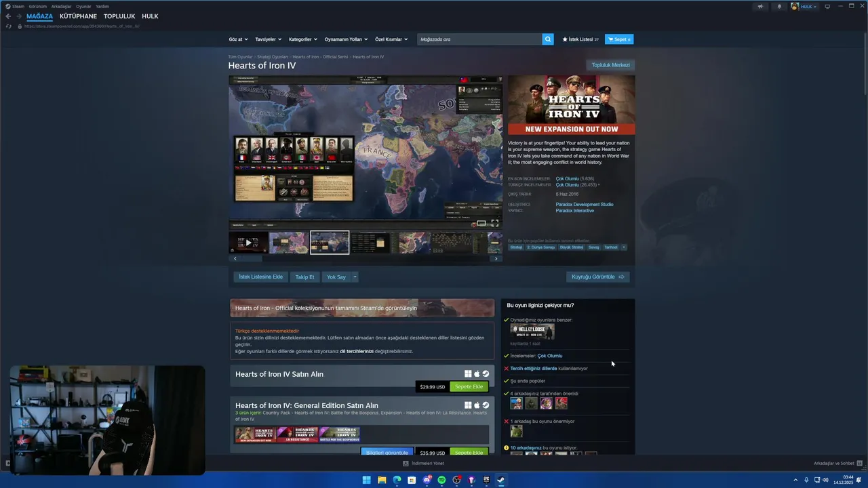Click the İstek Listesine Ekle button

[x=260, y=277]
